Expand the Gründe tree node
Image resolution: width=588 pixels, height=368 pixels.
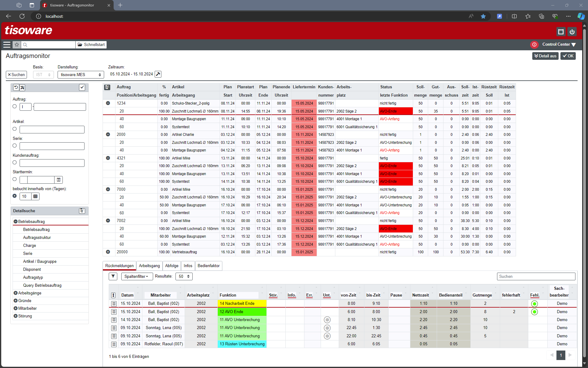[15, 301]
